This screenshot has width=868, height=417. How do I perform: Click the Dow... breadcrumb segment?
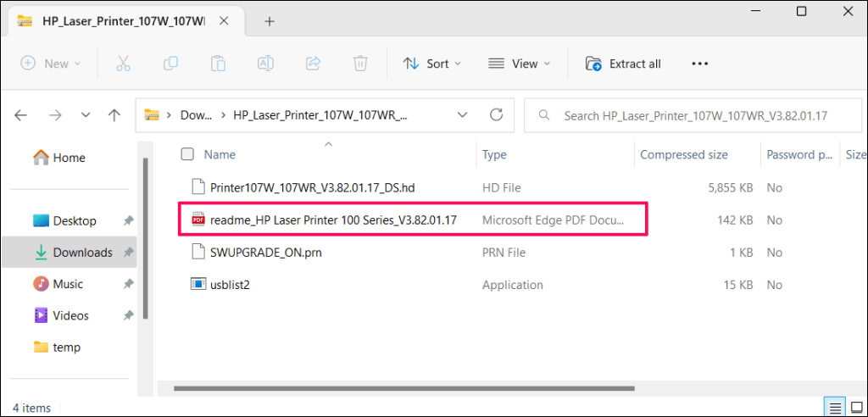[x=197, y=115]
